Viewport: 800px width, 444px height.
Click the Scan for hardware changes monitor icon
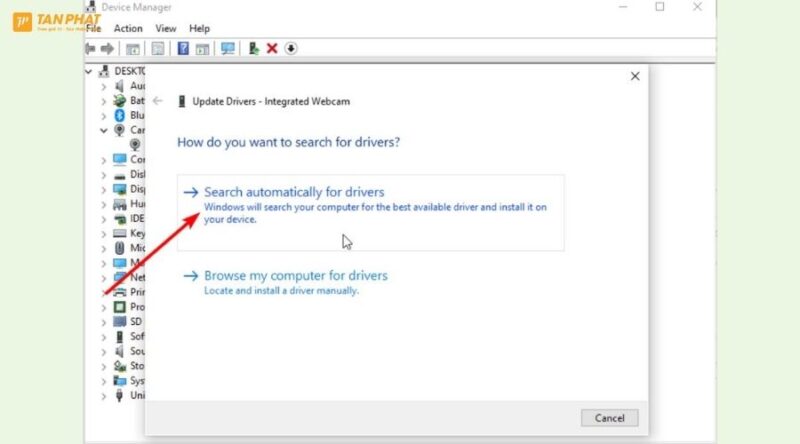(227, 48)
